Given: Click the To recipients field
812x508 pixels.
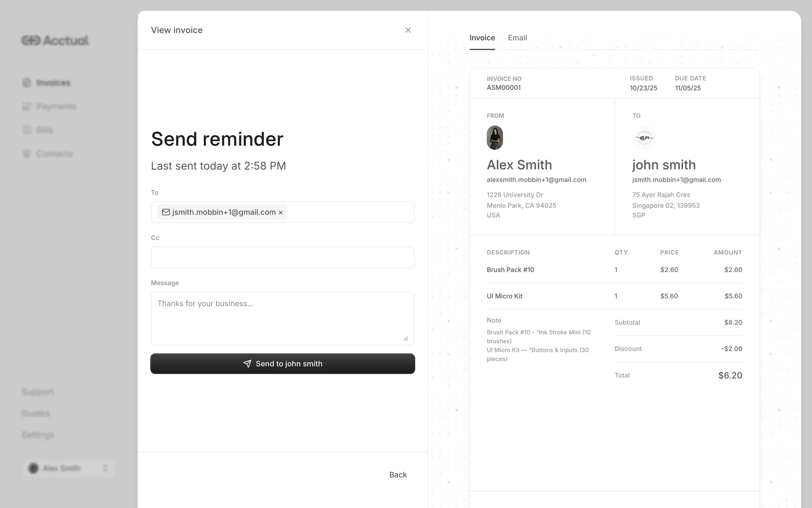Looking at the screenshot, I should [x=350, y=212].
